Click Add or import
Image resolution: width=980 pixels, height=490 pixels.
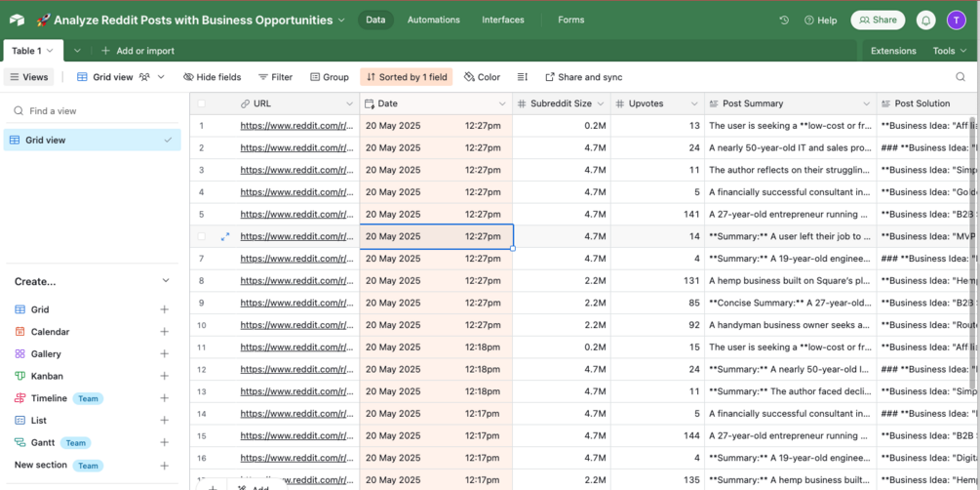tap(137, 51)
